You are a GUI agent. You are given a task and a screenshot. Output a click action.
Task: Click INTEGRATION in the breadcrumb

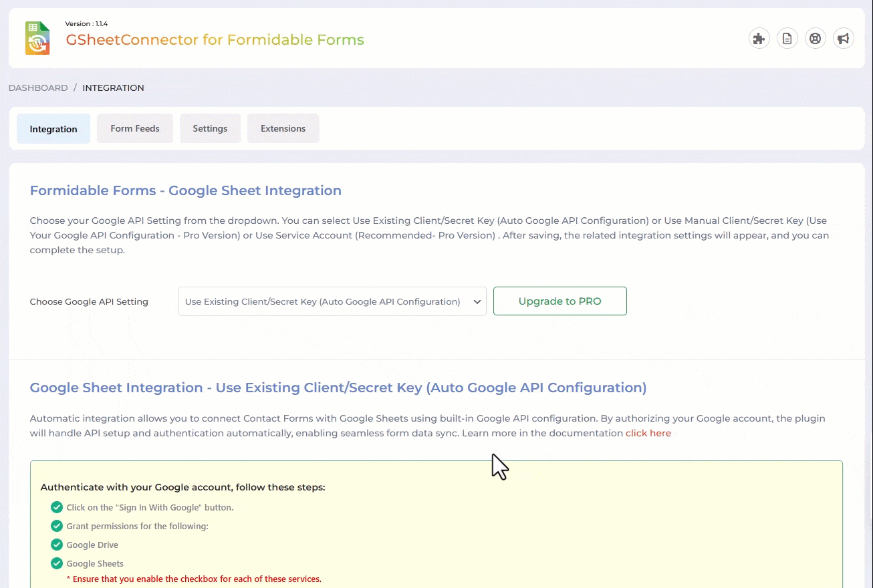pos(113,88)
